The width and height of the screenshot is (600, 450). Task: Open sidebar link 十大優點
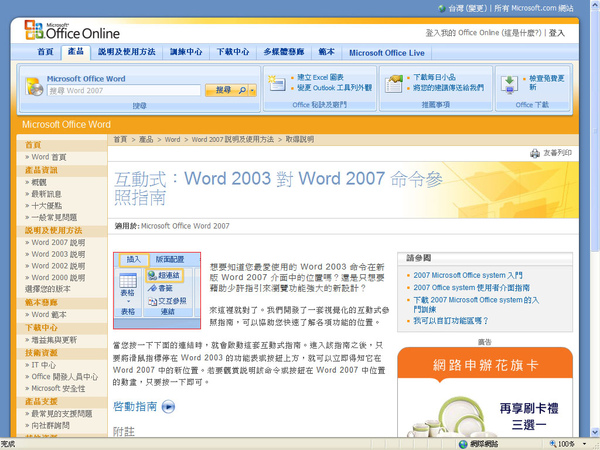[46, 206]
